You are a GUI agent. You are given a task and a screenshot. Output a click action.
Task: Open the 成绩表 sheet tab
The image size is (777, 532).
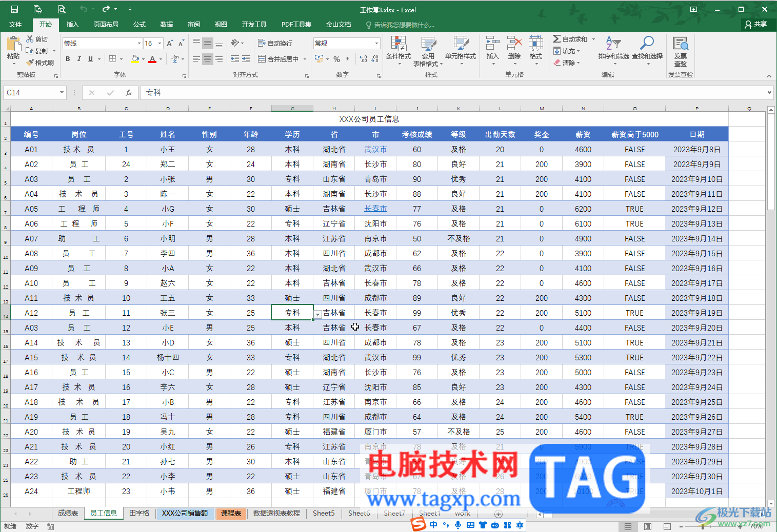68,513
